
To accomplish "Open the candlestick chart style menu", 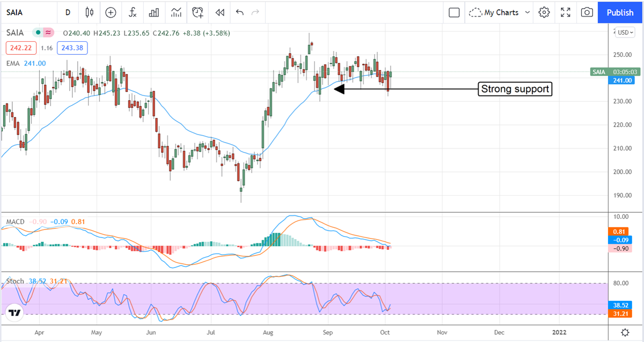I will (89, 12).
